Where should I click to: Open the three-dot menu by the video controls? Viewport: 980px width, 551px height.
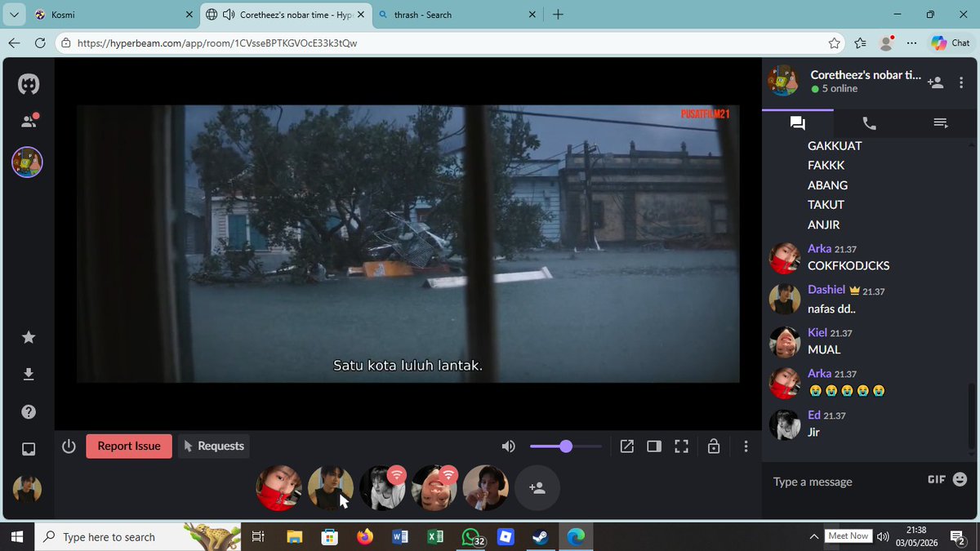[746, 447]
